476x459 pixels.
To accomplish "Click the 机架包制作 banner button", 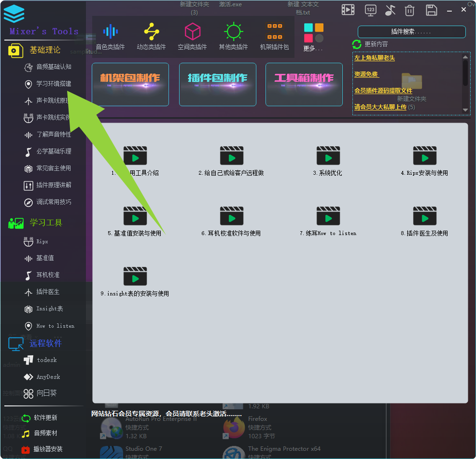I will click(130, 84).
